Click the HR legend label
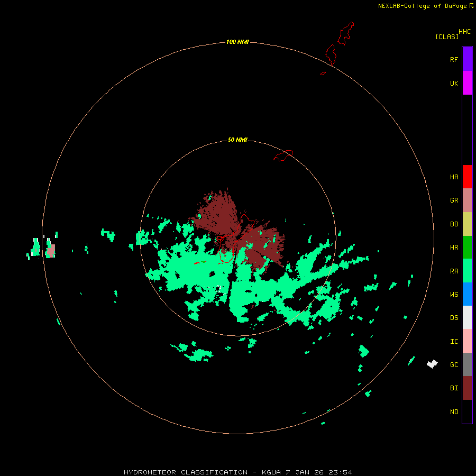 pos(454,248)
